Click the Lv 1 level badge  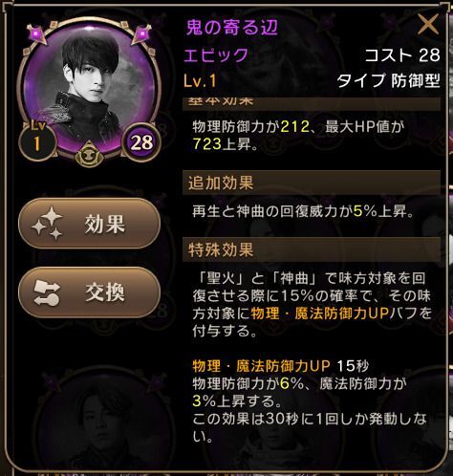coord(37,141)
